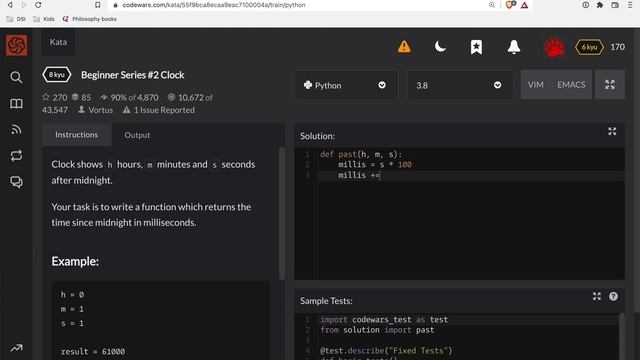Screen dimensions: 640x360
Task: Click the fullscreen icon beside EMACS
Action: tap(610, 84)
